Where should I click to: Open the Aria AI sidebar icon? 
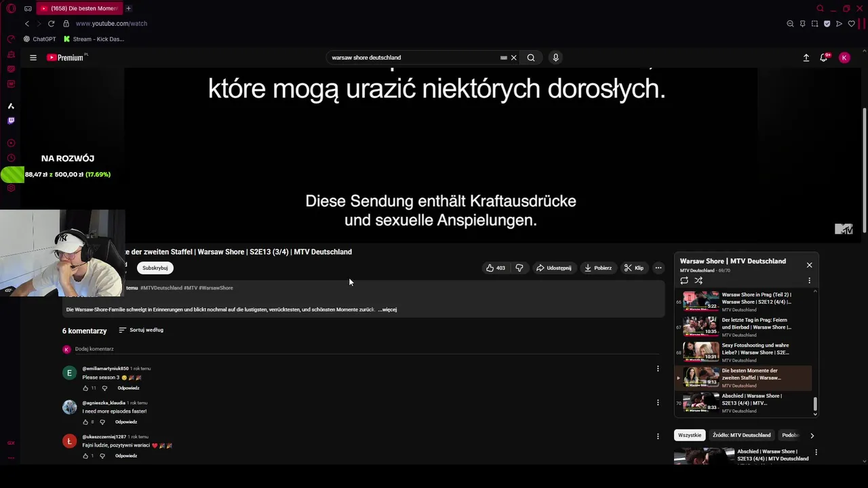(11, 106)
